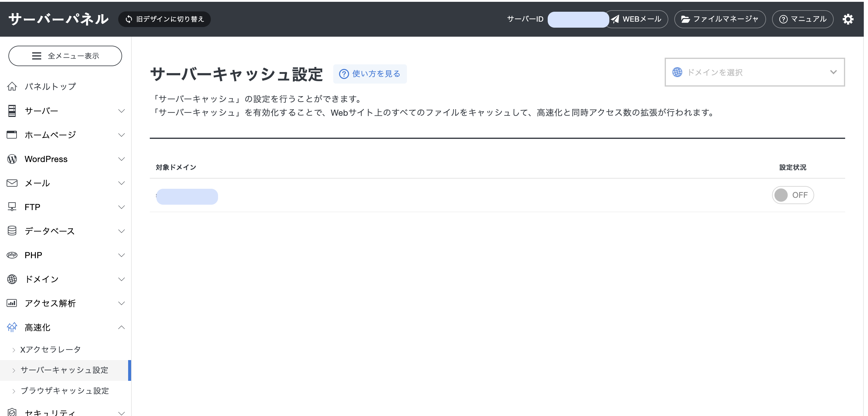Image resolution: width=868 pixels, height=416 pixels.
Task: Select the アクセス解析 chart icon
Action: (x=12, y=303)
